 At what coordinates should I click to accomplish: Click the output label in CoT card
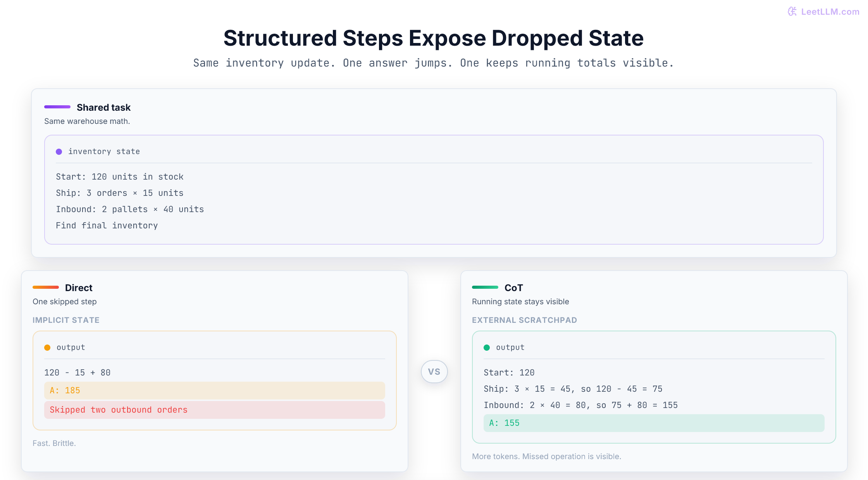510,347
